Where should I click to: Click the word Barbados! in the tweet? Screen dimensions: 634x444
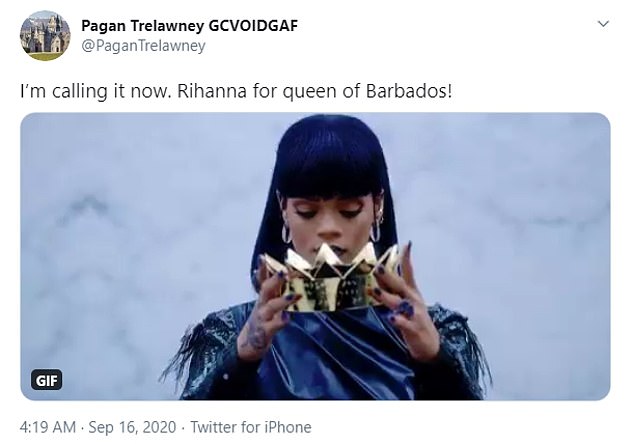pyautogui.click(x=409, y=91)
